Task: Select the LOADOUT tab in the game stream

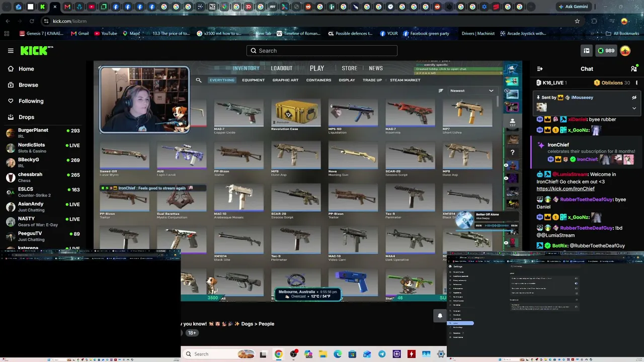Action: 282,68
